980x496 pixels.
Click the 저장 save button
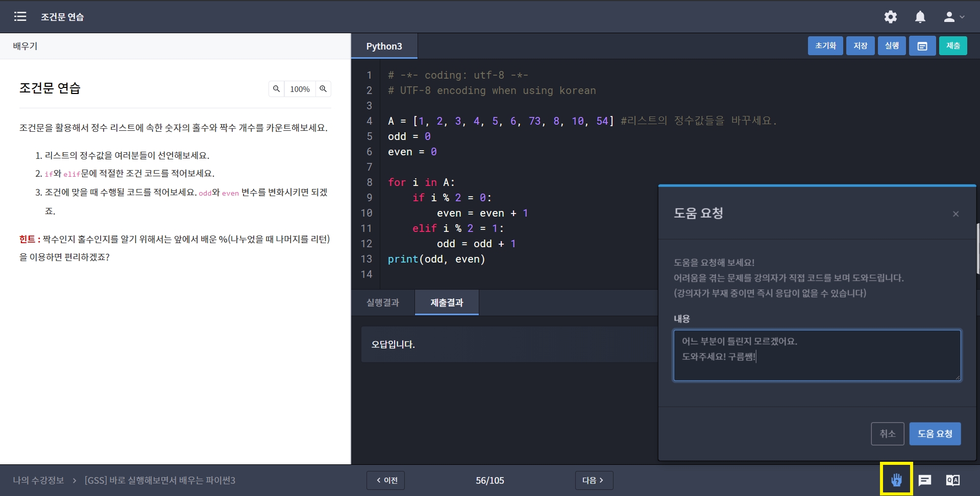pyautogui.click(x=860, y=46)
